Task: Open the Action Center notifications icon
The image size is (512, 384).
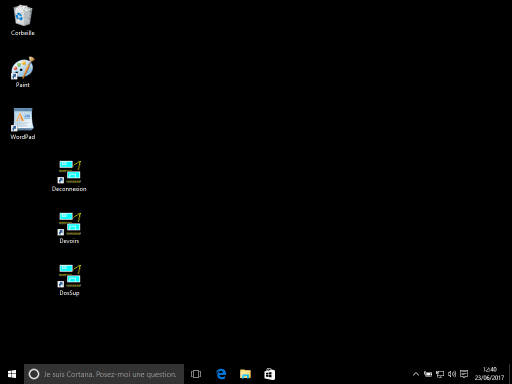Action: [464, 374]
